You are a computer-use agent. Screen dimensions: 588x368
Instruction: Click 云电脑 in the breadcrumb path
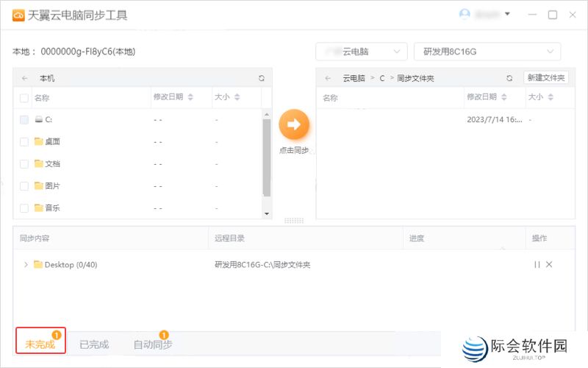[354, 78]
